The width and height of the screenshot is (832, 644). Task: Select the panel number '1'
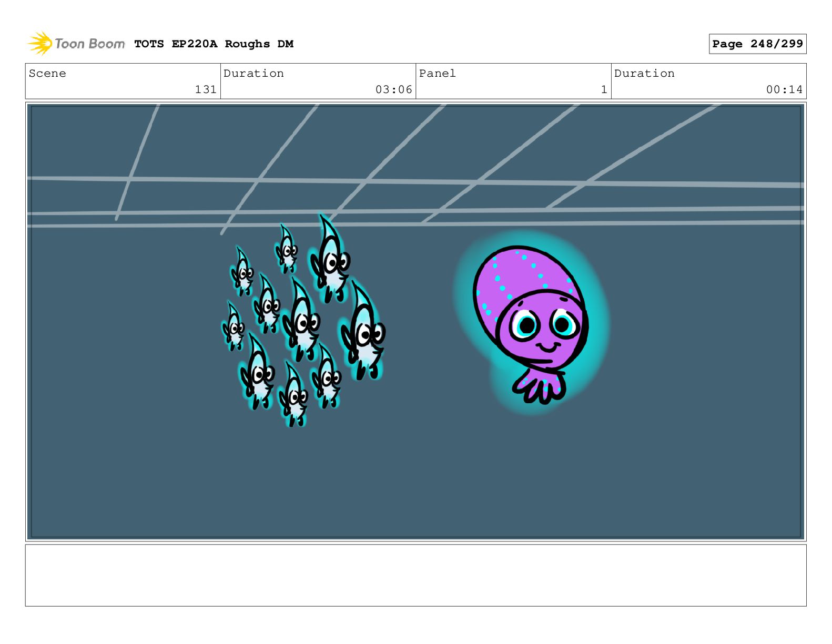coord(604,89)
